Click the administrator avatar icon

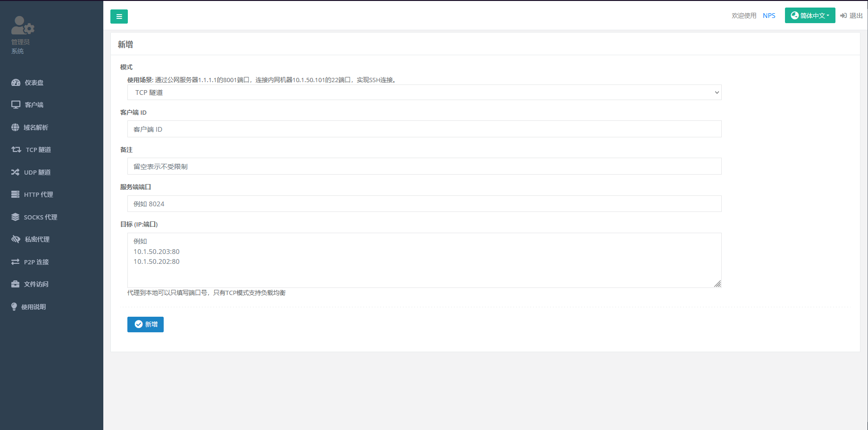point(23,25)
